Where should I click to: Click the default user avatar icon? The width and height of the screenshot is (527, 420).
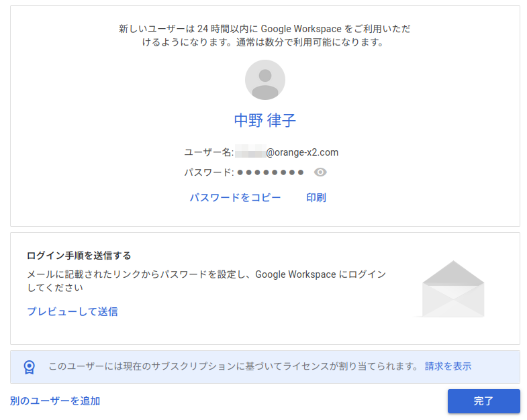pyautogui.click(x=265, y=80)
